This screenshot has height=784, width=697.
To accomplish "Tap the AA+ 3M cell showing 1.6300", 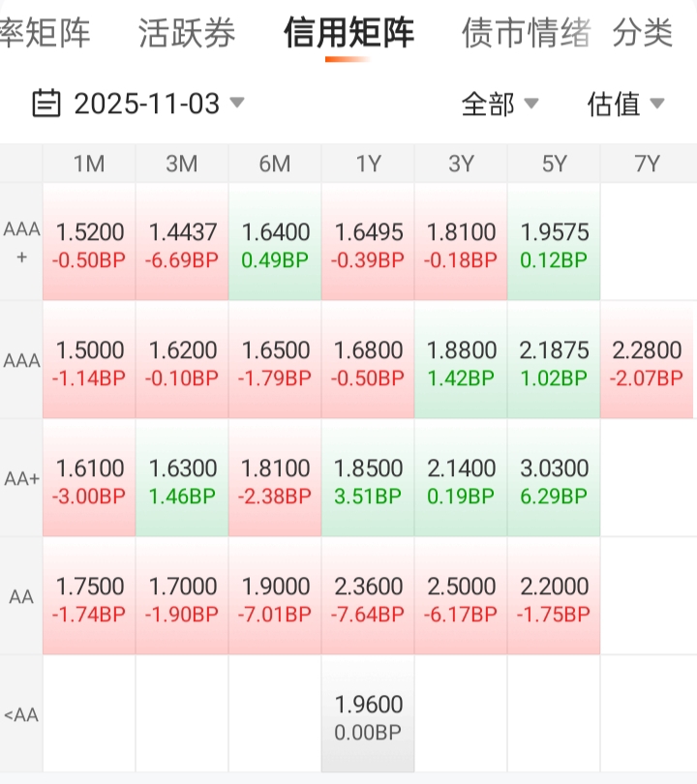I will (x=182, y=480).
